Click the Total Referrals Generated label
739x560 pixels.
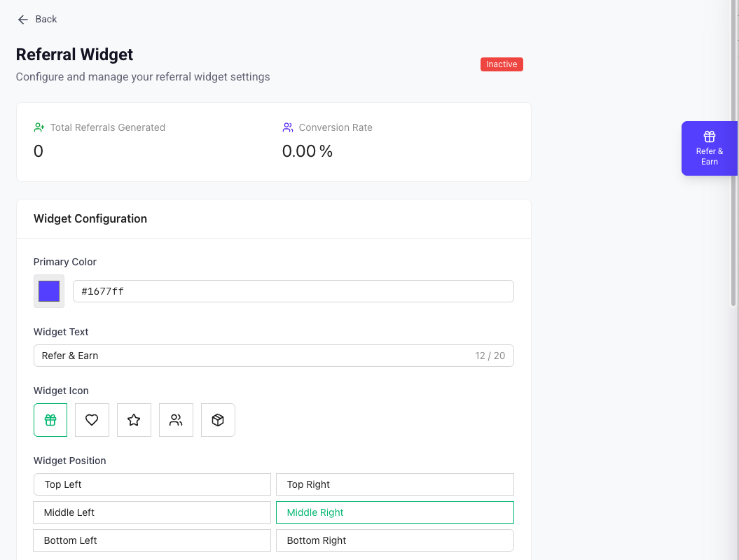point(107,127)
